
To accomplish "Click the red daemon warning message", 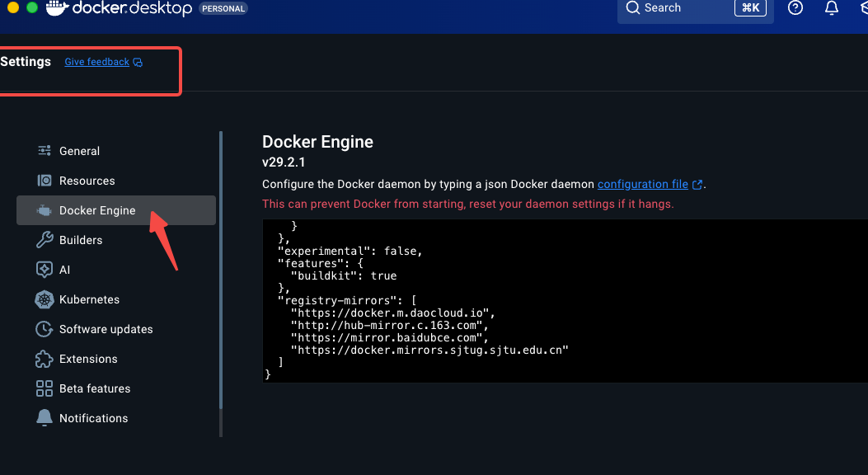I will (x=467, y=204).
